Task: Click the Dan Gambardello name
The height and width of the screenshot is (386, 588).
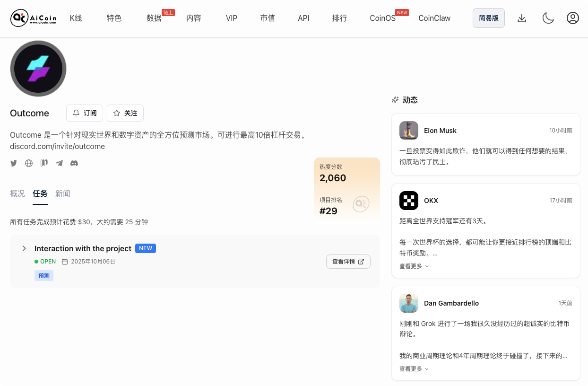Action: tap(451, 303)
